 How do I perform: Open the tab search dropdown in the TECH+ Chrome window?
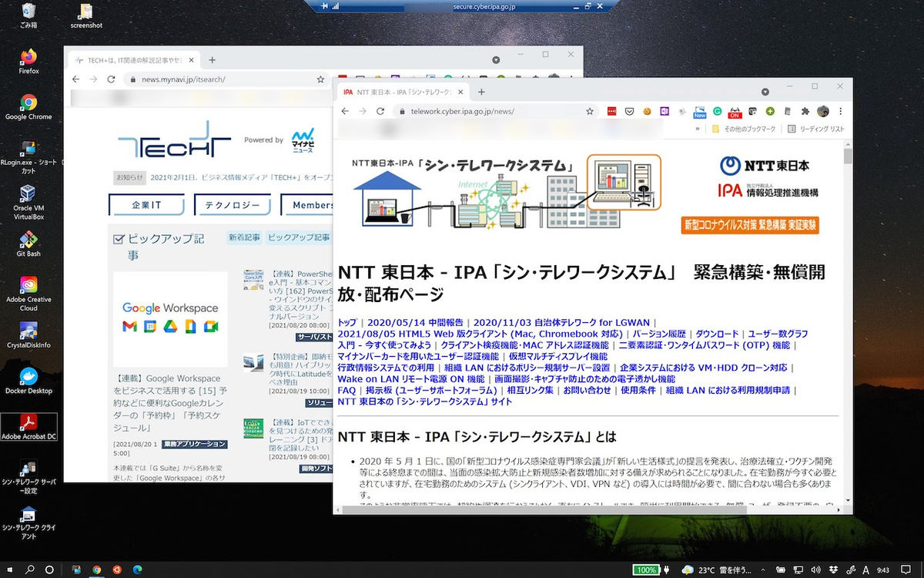[496, 60]
